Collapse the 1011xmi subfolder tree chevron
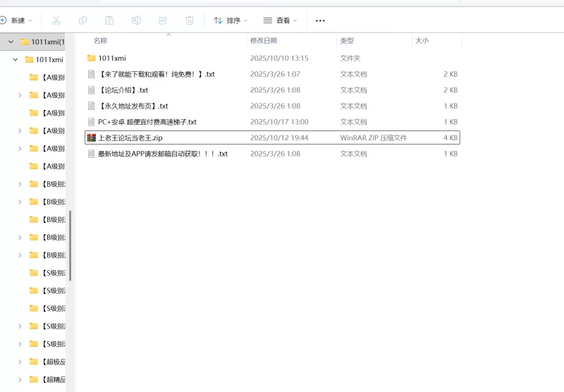The height and width of the screenshot is (392, 564). [15, 59]
